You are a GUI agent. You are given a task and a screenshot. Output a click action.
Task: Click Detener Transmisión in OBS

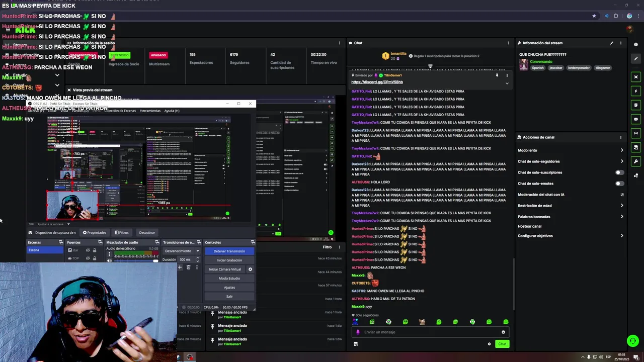pos(229,251)
